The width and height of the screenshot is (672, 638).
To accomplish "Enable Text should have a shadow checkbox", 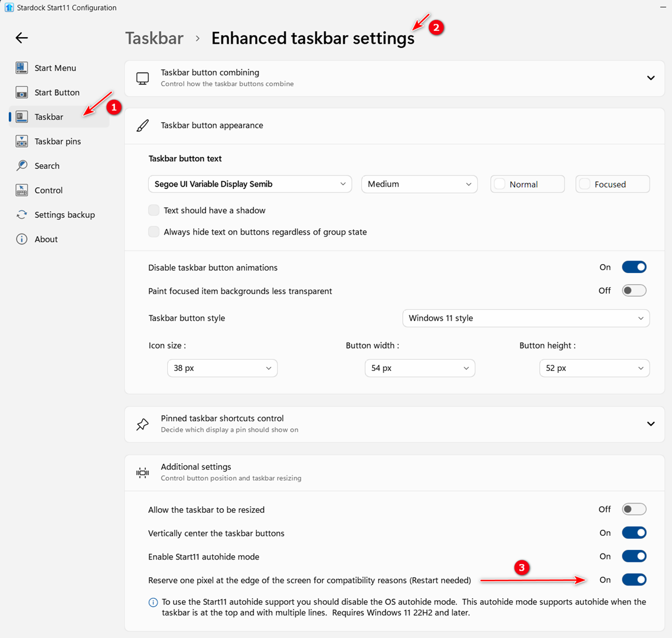I will [154, 210].
